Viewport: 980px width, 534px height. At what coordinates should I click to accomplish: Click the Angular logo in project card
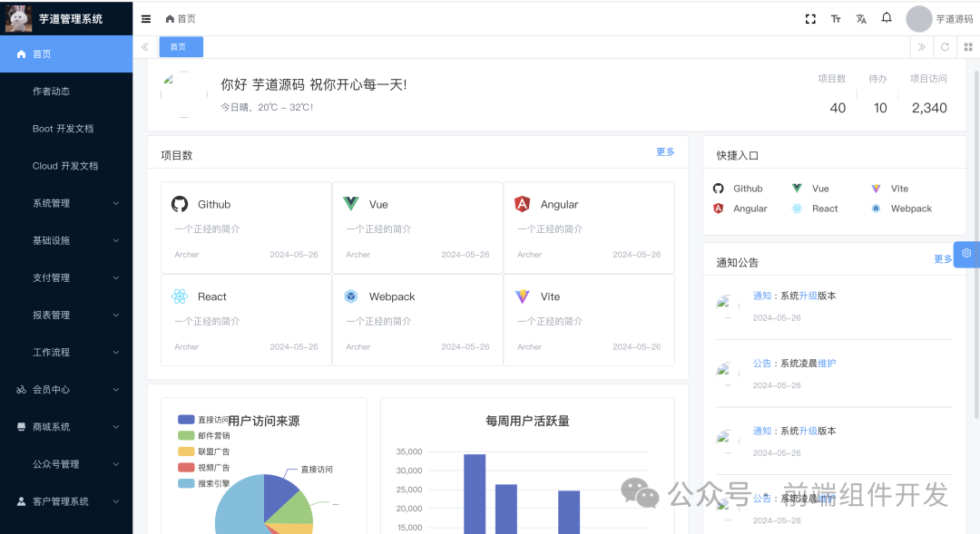523,204
